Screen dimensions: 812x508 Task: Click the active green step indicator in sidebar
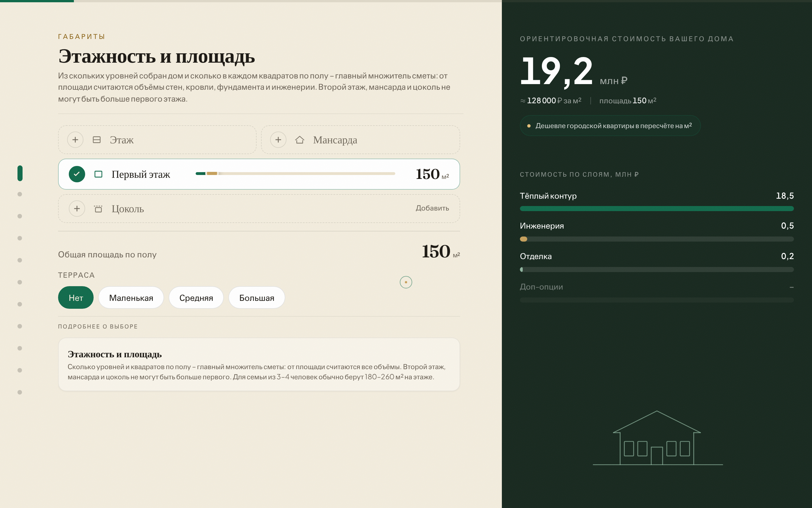coord(20,173)
